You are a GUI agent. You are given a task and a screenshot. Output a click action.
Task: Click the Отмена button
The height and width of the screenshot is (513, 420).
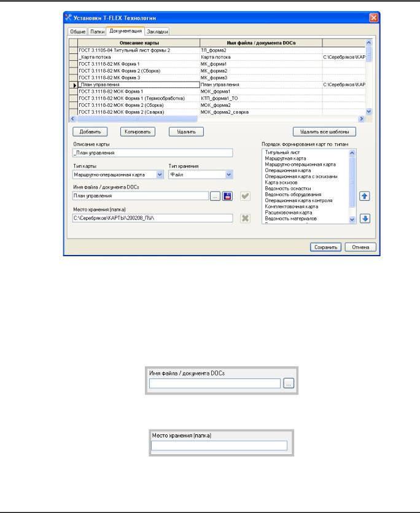(360, 248)
